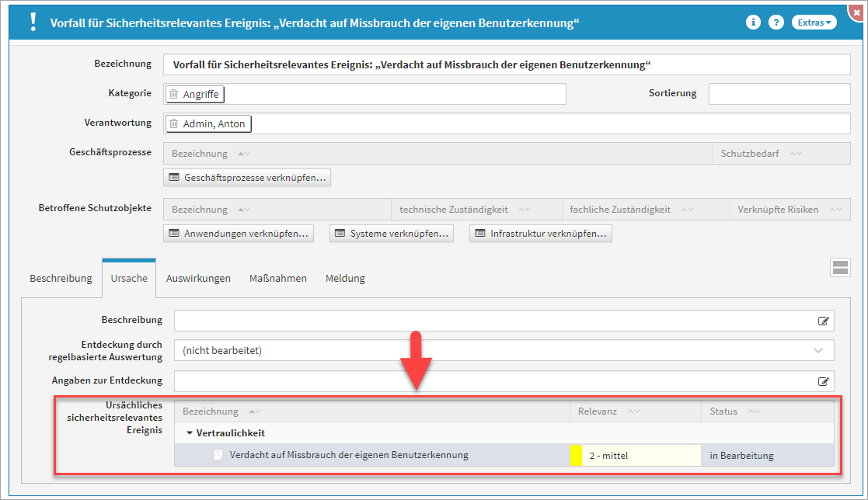
Task: Click Geschäftsprozesse verknüpfen button
Action: [247, 178]
